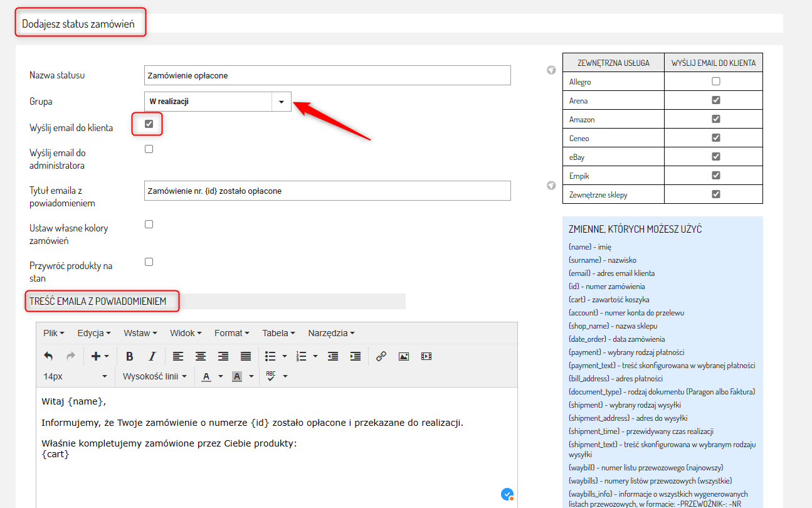This screenshot has width=812, height=508.
Task: Click the redo arrow in editor toolbar
Action: click(x=70, y=356)
